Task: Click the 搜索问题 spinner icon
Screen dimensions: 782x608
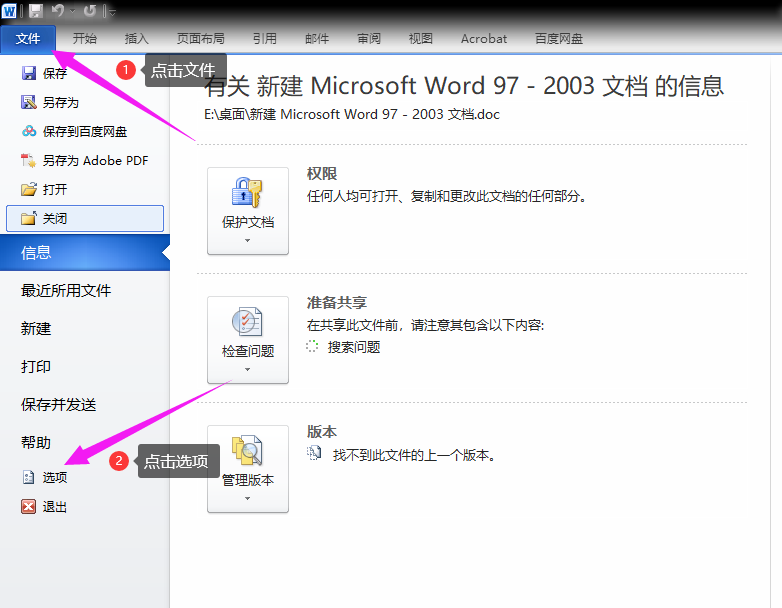Action: coord(312,346)
